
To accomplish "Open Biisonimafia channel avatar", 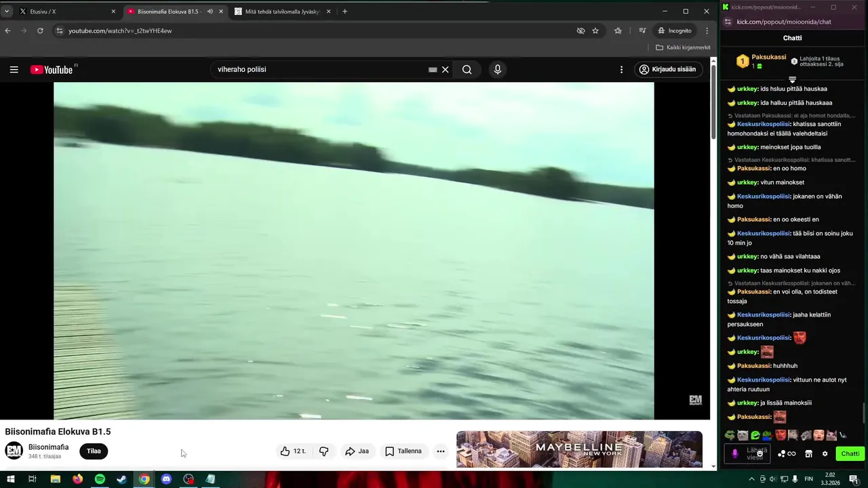I will tap(14, 451).
